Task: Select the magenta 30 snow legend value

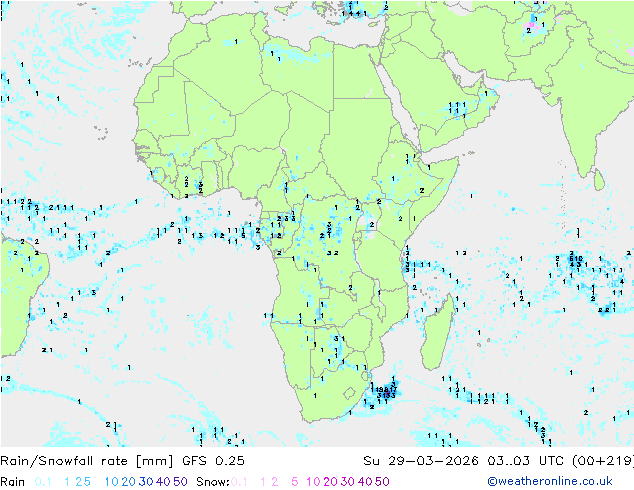Action: coord(348,482)
